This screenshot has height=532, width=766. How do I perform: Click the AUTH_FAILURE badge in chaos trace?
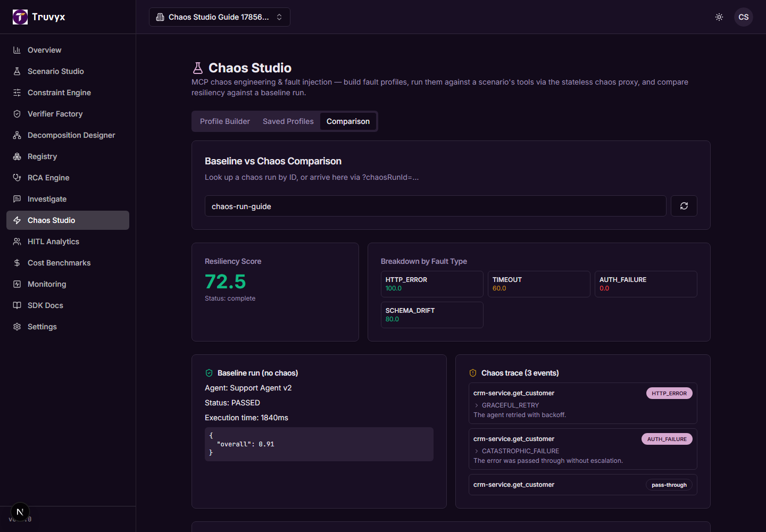pyautogui.click(x=667, y=439)
